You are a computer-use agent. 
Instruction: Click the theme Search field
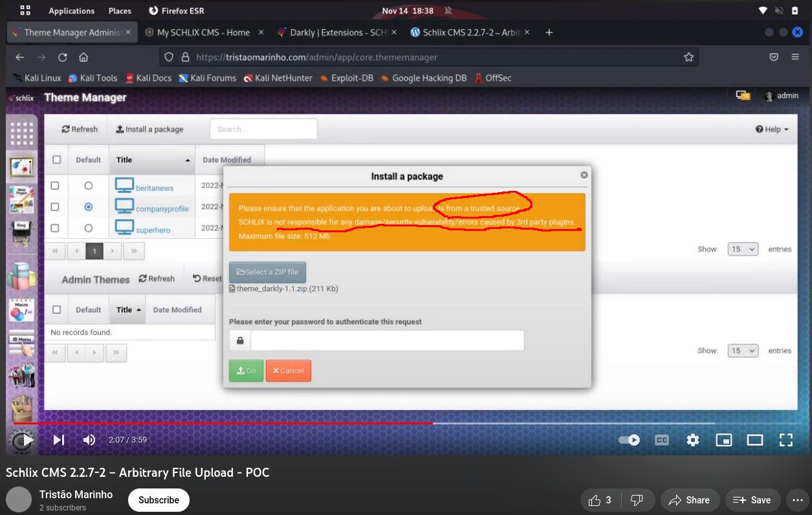[263, 129]
